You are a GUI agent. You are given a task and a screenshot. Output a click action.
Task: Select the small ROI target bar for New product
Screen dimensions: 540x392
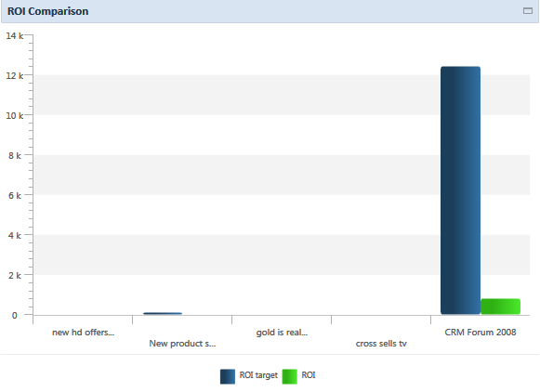pos(163,314)
